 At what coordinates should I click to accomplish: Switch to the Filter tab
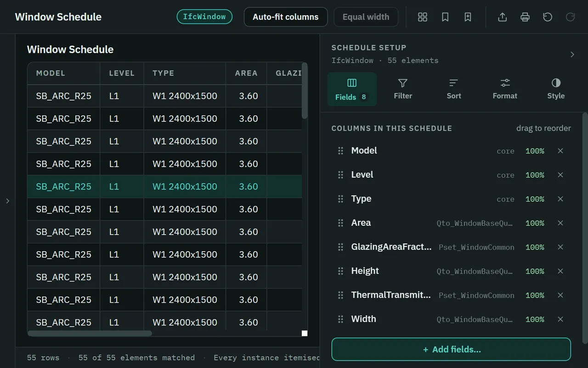coord(403,89)
